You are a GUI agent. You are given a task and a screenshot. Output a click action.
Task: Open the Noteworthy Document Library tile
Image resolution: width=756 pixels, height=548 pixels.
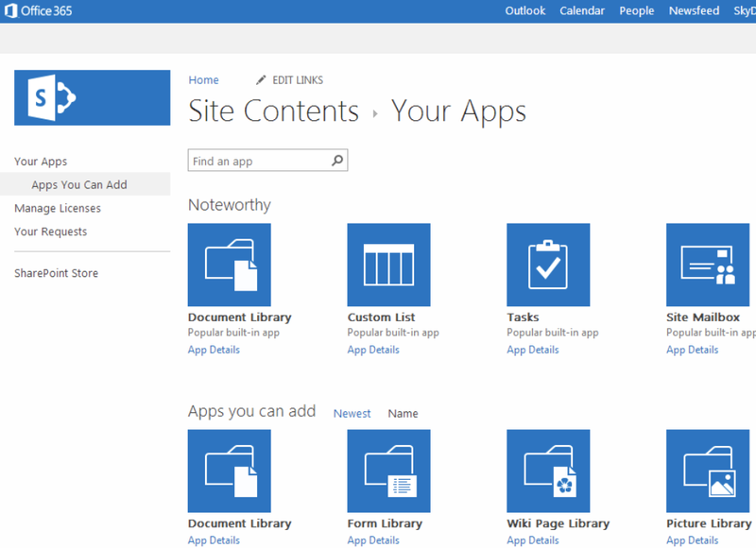coord(230,265)
